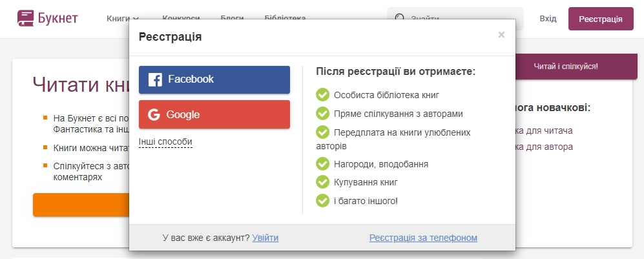Click the search magnifier icon

point(400,19)
